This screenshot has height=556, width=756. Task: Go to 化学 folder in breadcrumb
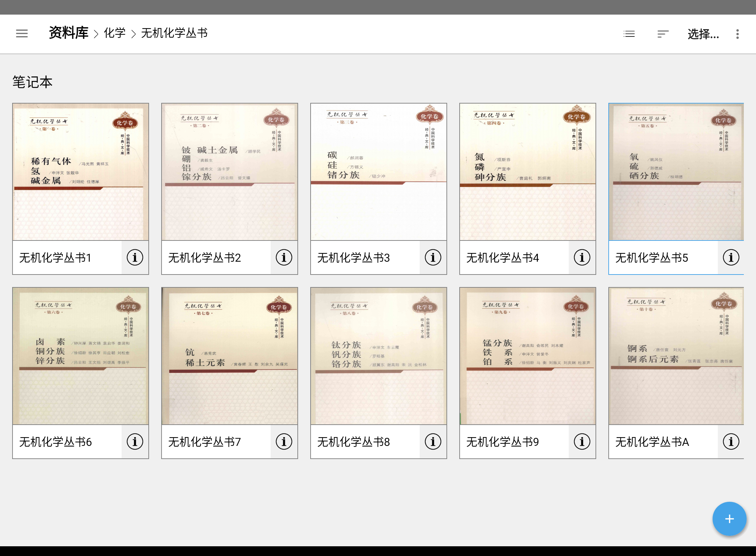tap(115, 33)
